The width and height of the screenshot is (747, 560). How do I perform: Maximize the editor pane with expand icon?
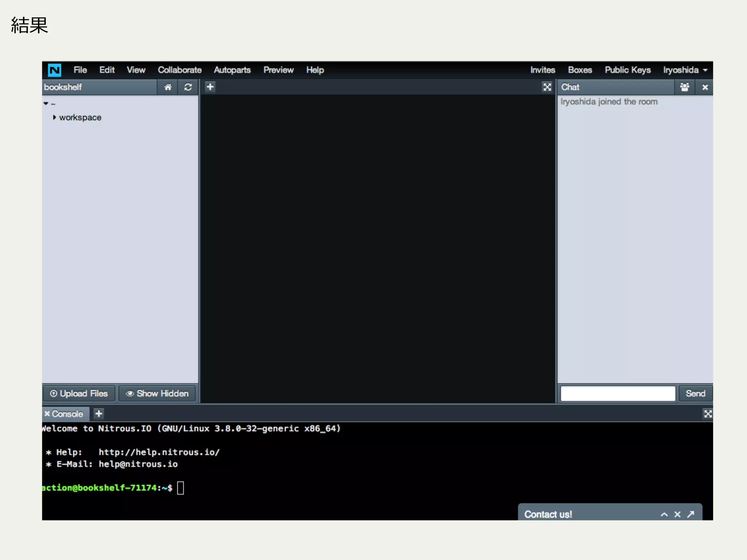[x=547, y=87]
